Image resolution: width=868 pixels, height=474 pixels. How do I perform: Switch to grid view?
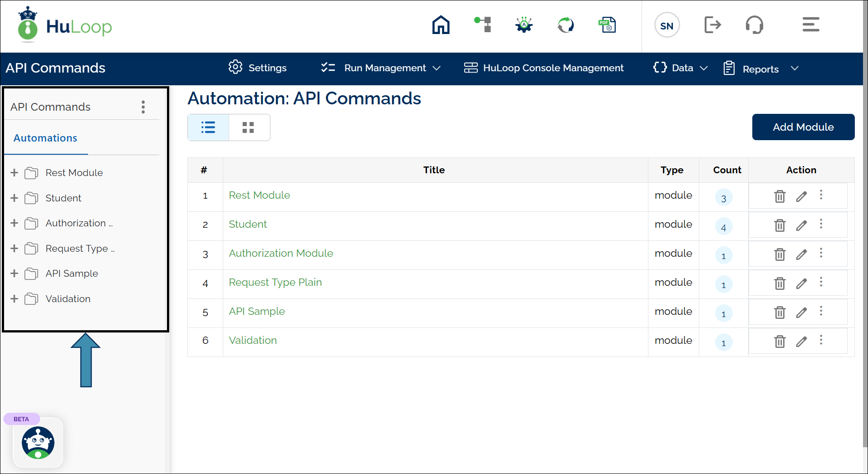[x=248, y=127]
